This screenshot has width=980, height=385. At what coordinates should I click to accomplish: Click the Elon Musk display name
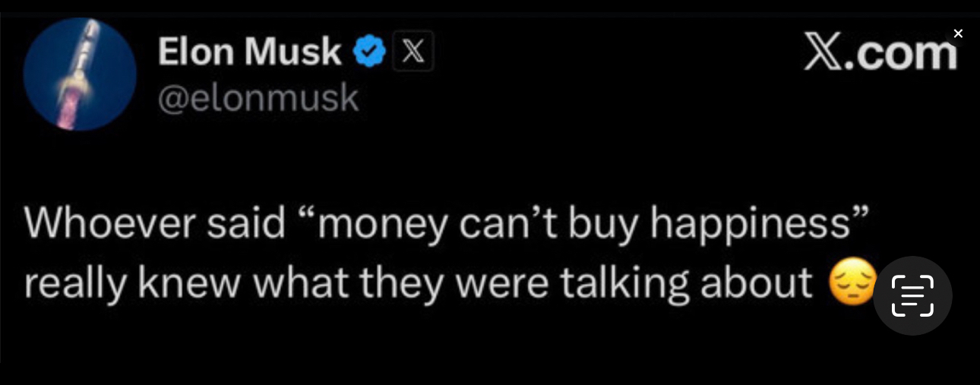[249, 52]
